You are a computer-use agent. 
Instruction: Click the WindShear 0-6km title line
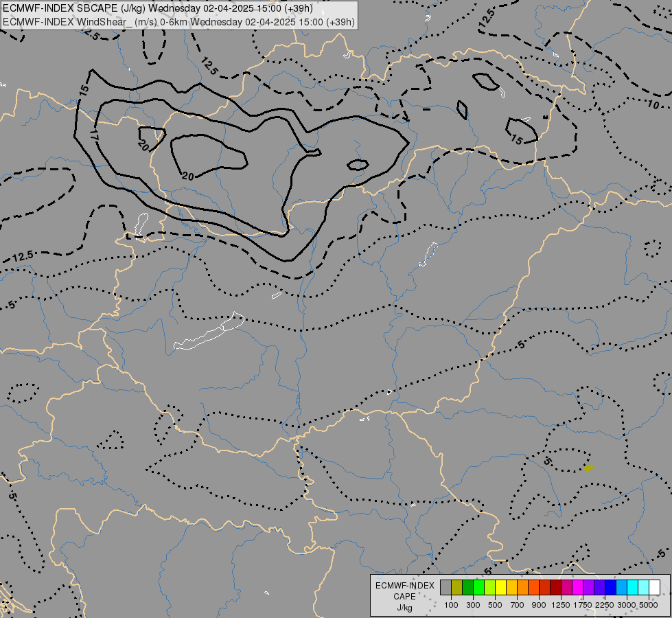pos(178,21)
